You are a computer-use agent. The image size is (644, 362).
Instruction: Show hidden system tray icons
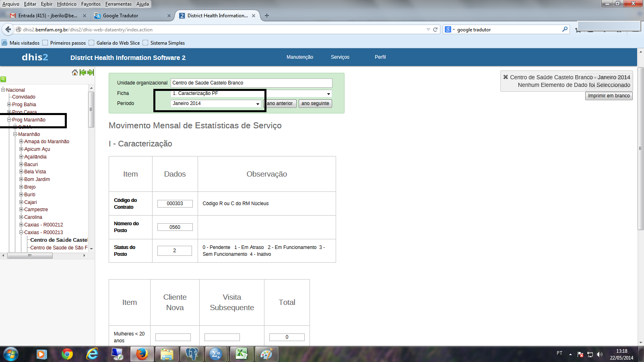click(x=570, y=354)
